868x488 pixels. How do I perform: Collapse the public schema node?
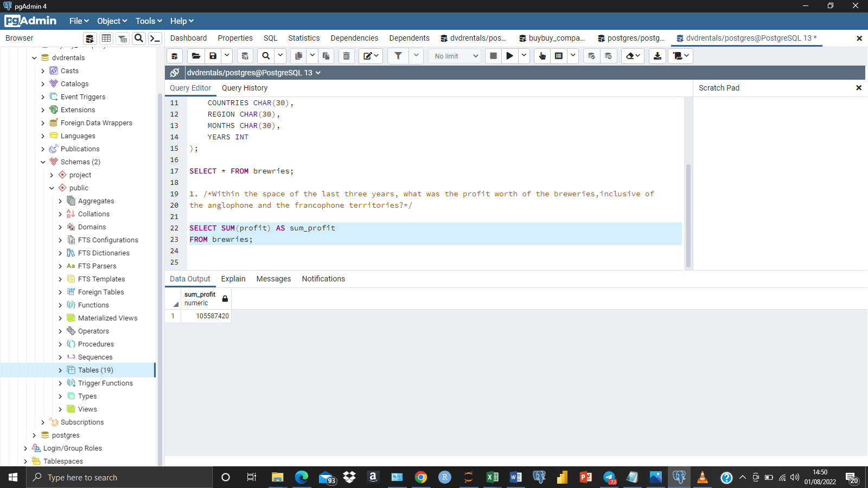tap(52, 188)
